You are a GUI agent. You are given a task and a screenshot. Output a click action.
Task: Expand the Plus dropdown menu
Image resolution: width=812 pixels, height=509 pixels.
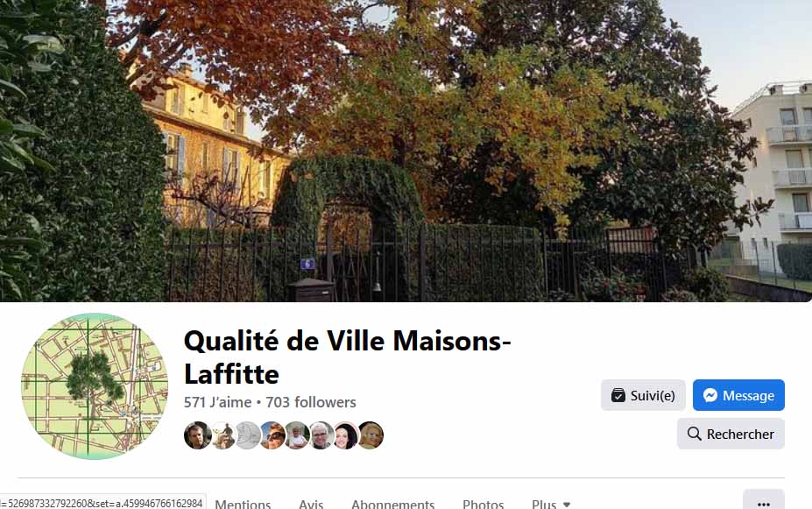[x=551, y=503]
